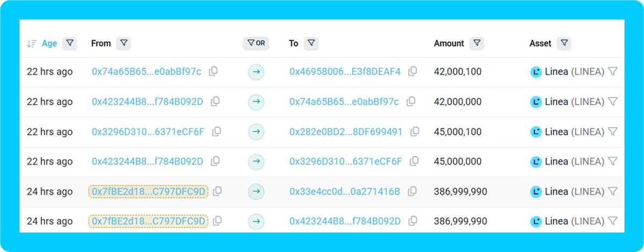Open To address 0x282e0BD2...8DF699491
The image size is (644, 252).
346,131
